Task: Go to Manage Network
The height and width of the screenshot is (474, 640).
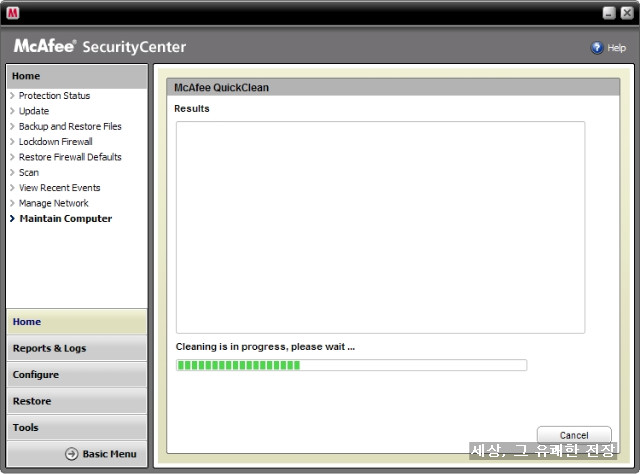Action: [x=53, y=203]
